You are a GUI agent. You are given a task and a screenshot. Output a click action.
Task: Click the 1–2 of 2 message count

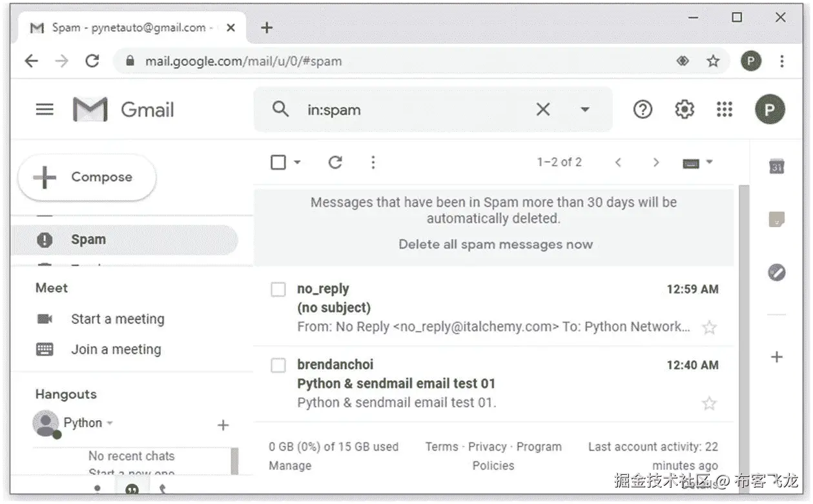(559, 163)
